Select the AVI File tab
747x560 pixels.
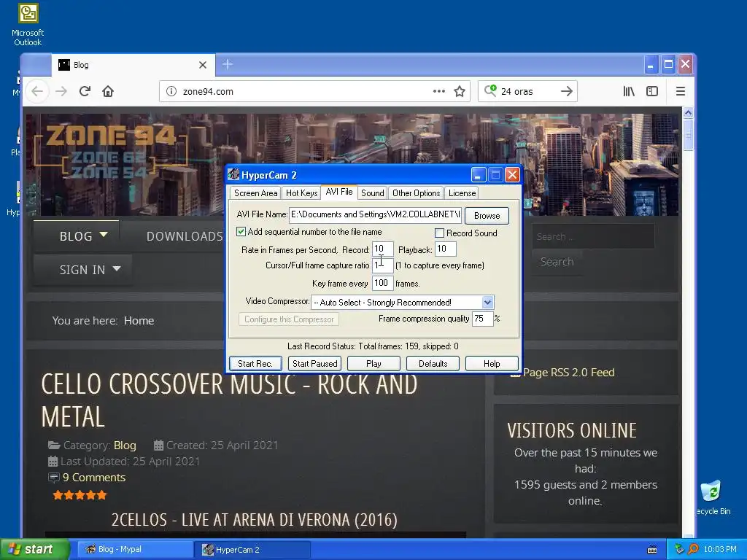coord(339,192)
